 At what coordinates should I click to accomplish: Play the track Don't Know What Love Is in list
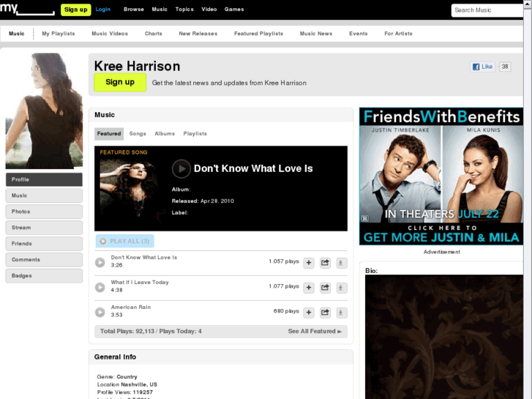tap(100, 263)
